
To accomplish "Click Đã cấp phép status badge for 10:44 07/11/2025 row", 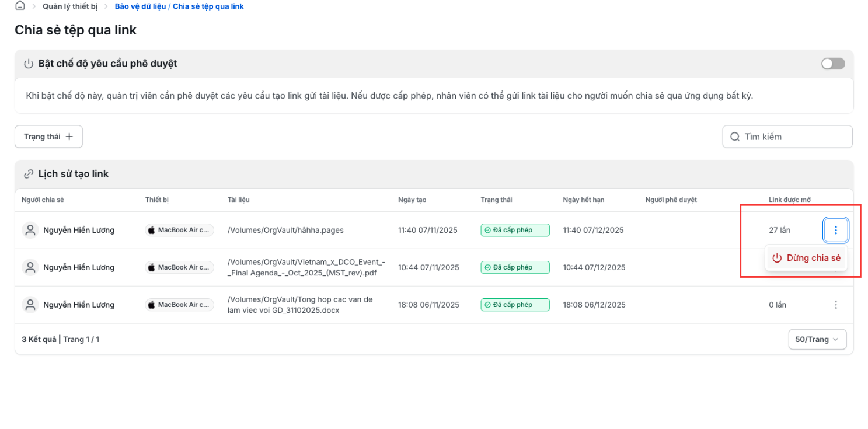I will point(515,267).
